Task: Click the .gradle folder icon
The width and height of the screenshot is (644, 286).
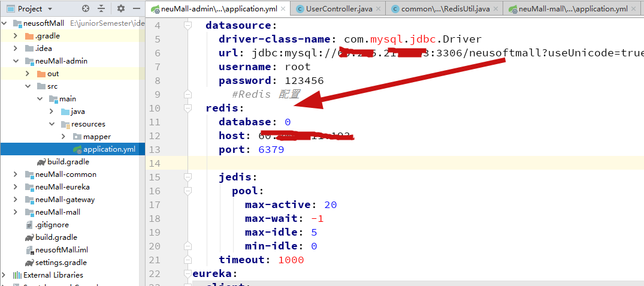Action: 29,36
